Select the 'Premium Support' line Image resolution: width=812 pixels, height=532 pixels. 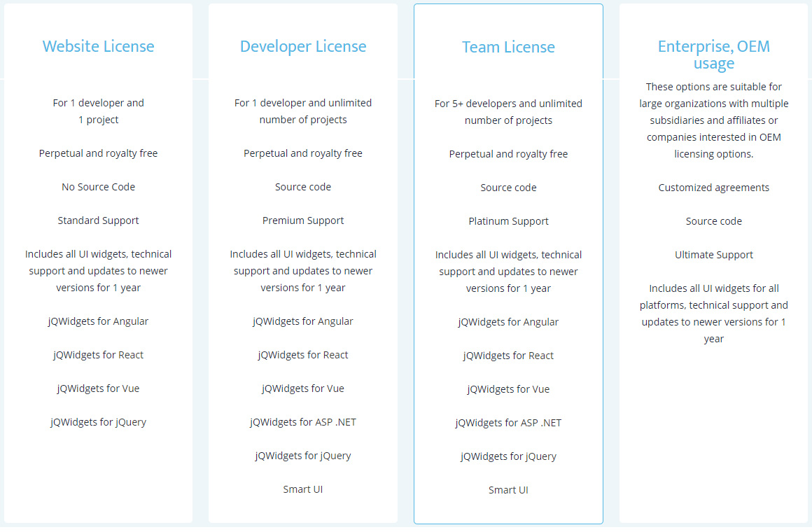(x=303, y=220)
